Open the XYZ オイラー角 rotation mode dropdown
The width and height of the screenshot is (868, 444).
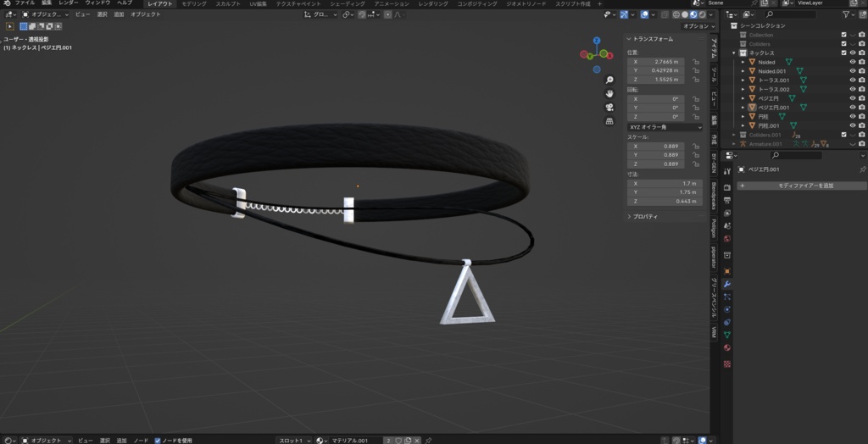(665, 127)
